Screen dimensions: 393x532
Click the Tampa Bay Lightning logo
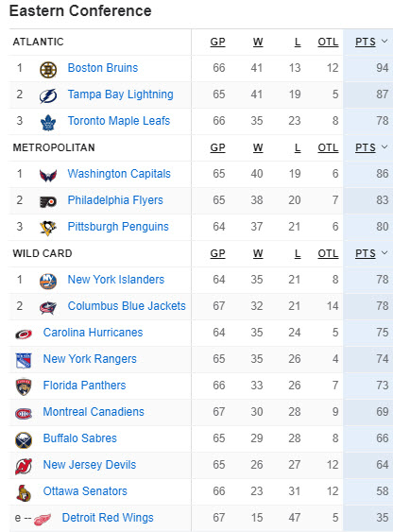click(48, 96)
